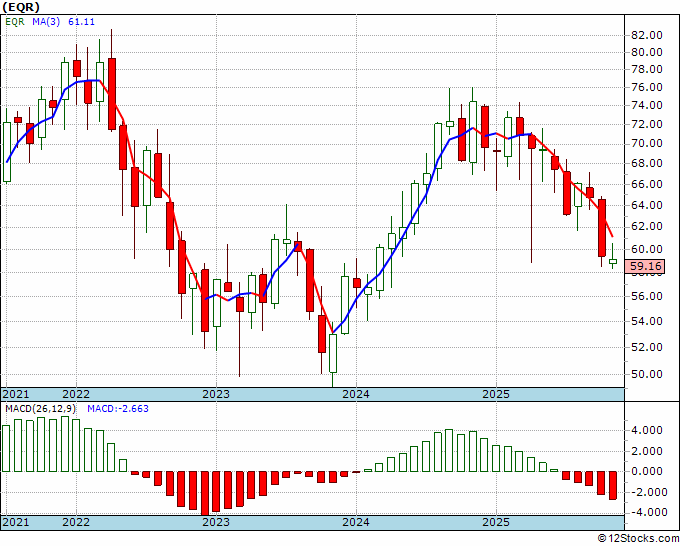Click 2023 on the price chart timeline

pos(216,394)
